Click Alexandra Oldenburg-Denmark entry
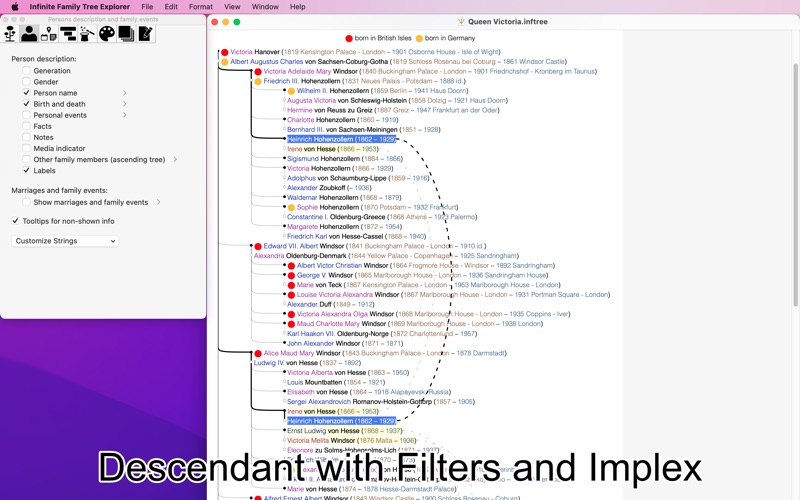 [386, 256]
